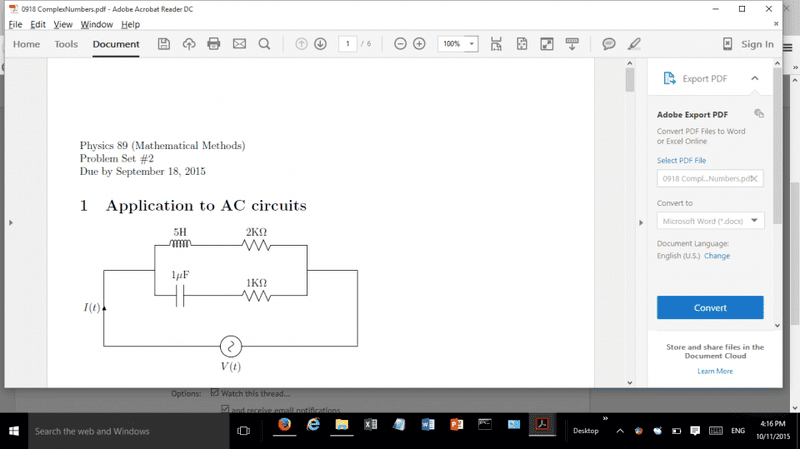Click the upload to cloud icon
The image size is (800, 449).
tap(189, 44)
